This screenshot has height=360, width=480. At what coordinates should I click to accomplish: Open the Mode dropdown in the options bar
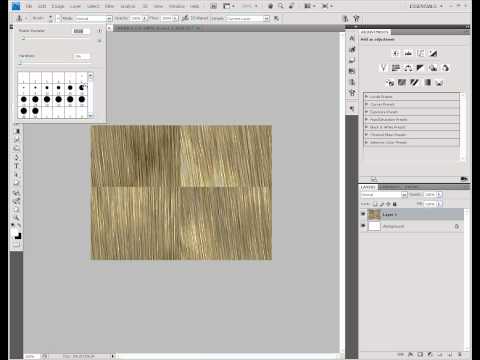coord(94,19)
